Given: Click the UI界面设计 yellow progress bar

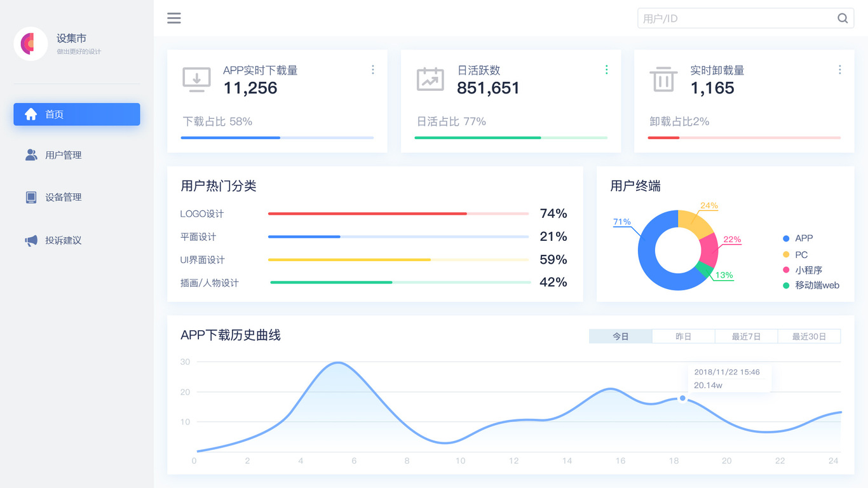Looking at the screenshot, I should pos(398,259).
